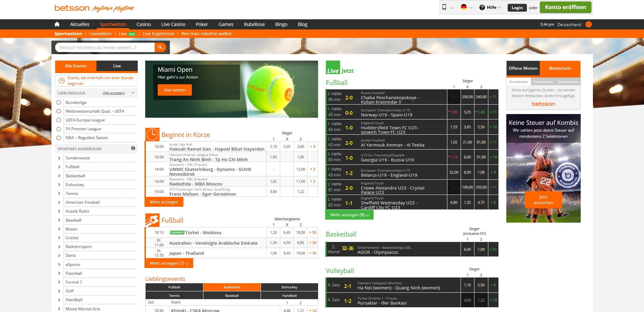This screenshot has width=644, height=312.
Task: Click the Cashout badge on Türkei - Moldova
Action: coord(177,232)
